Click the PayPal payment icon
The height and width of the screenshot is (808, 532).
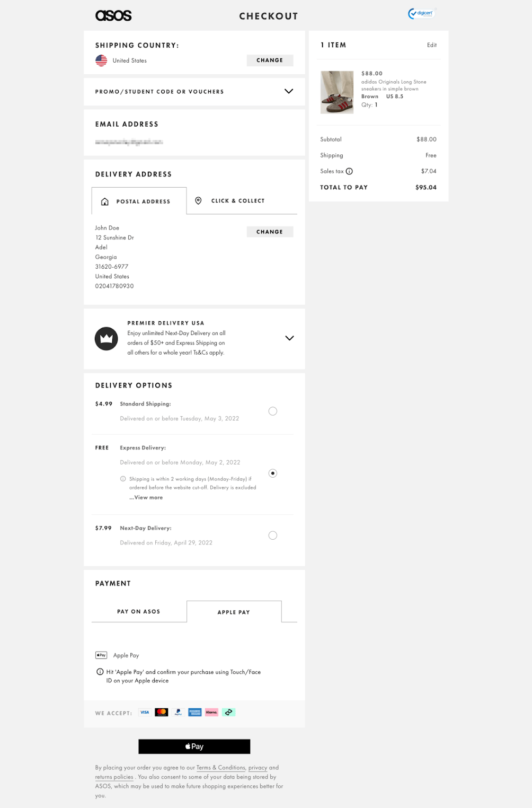[x=178, y=713]
